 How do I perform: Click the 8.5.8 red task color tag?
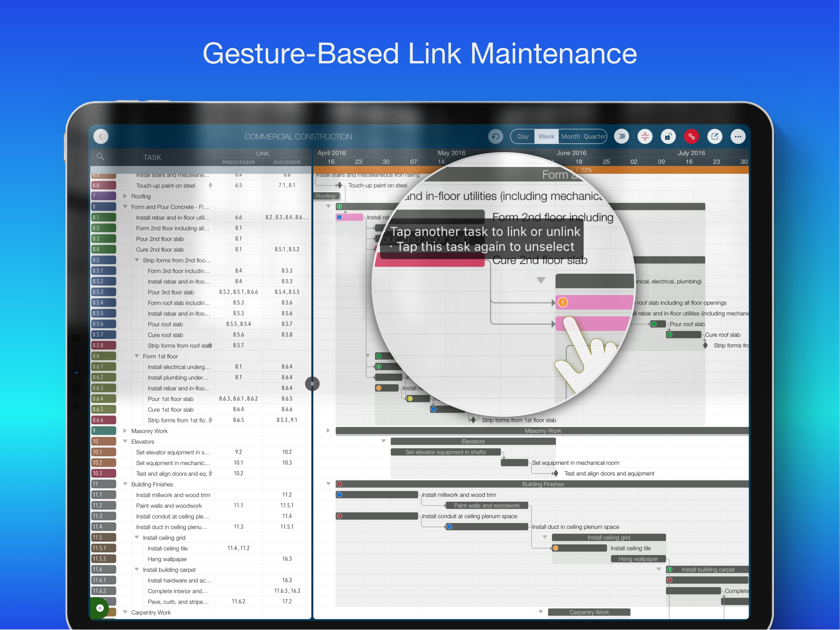[x=103, y=345]
